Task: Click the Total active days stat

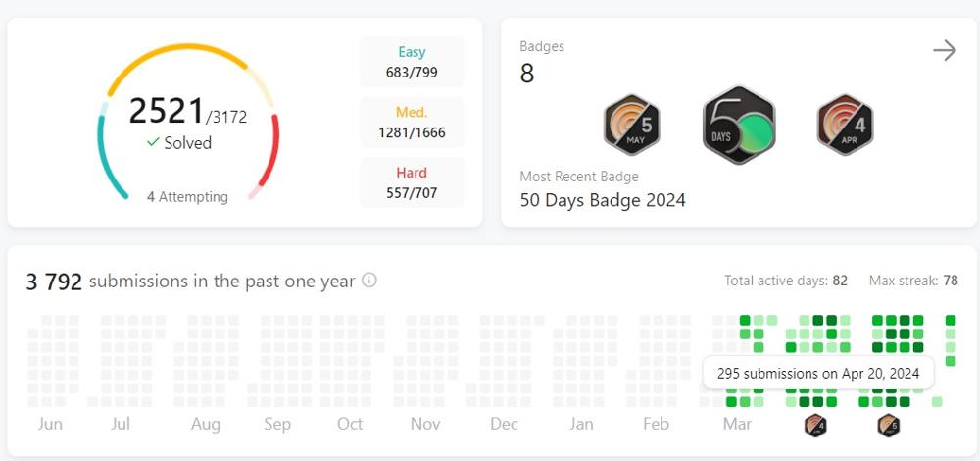Action: point(786,281)
